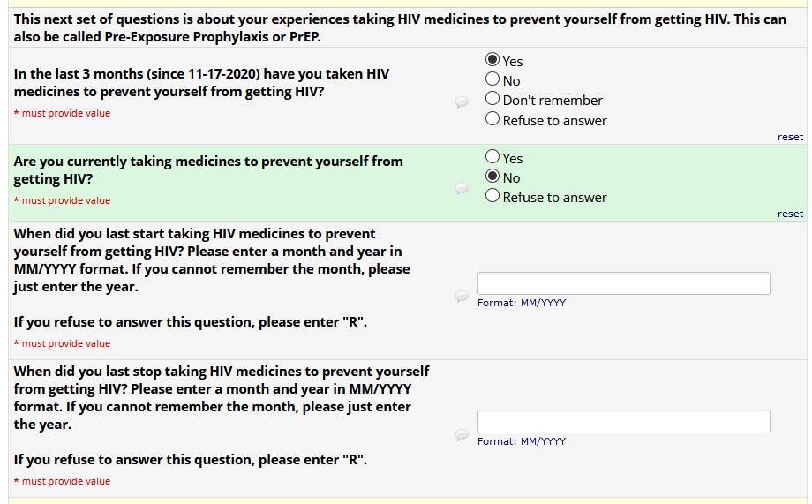Viewport: 812px width, 504px height.
Task: Click 'Format: MM/YYYY' hint under stop date field
Action: [522, 441]
